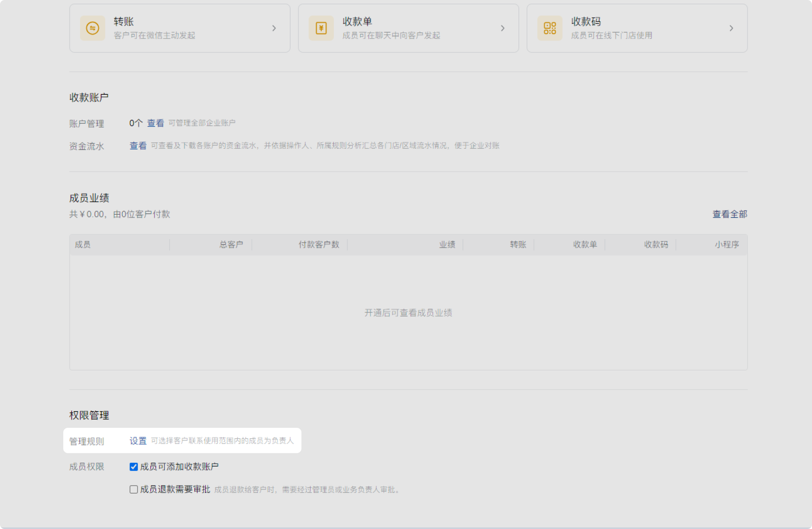Image resolution: width=812 pixels, height=529 pixels.
Task: Sort by 总客户 column header
Action: point(231,244)
